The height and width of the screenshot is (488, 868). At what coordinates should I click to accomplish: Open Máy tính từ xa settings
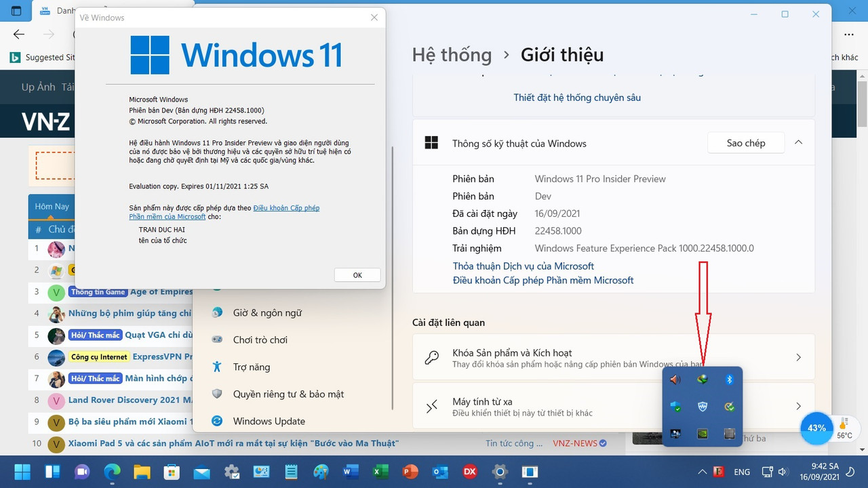(x=613, y=407)
